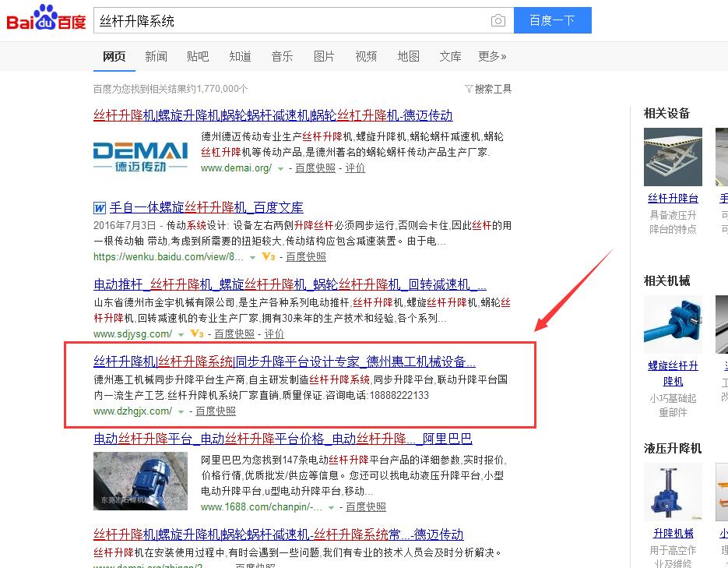Open the 更多» menu
728x568 pixels.
tap(492, 56)
